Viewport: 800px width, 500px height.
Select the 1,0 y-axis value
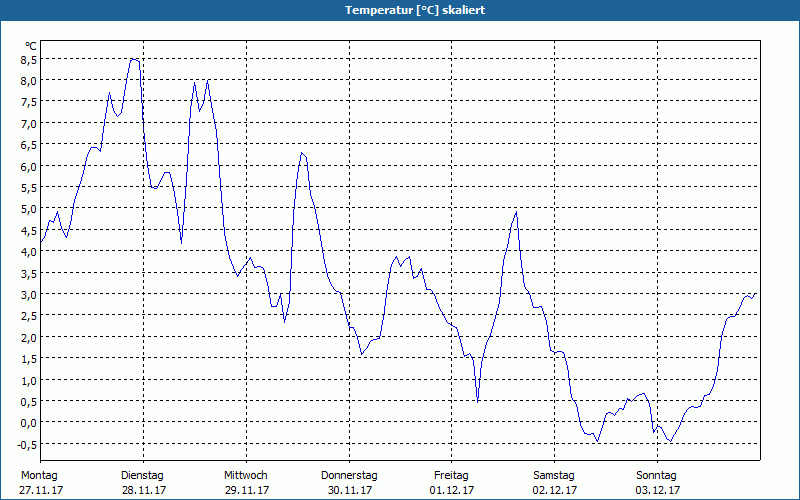click(x=28, y=380)
